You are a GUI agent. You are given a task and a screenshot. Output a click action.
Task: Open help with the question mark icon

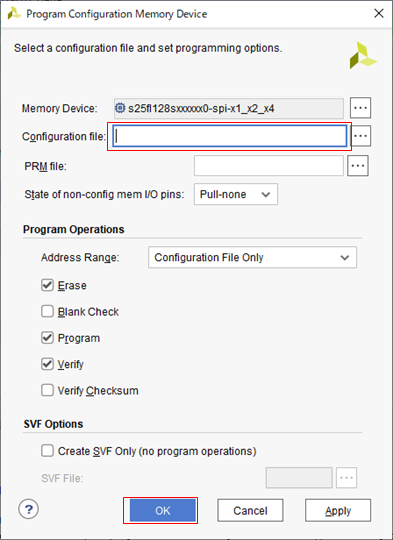pyautogui.click(x=29, y=509)
